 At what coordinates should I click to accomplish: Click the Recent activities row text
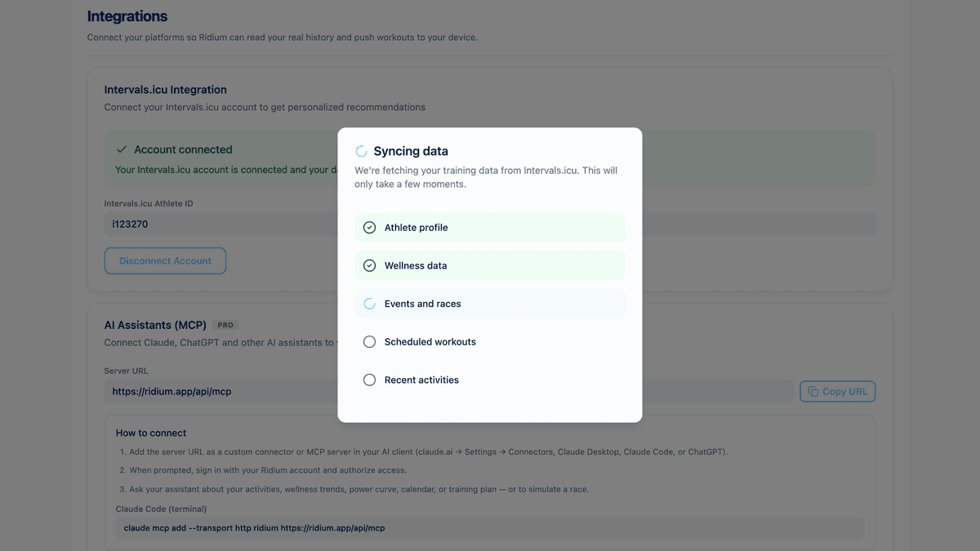point(421,380)
